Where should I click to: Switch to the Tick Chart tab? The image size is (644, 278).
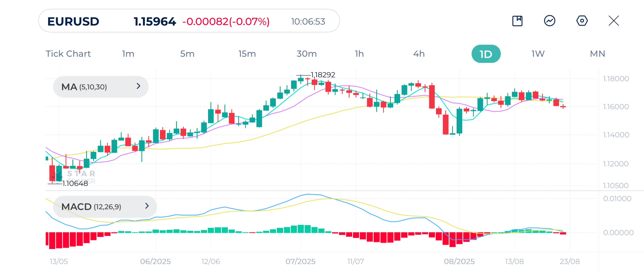(x=68, y=54)
